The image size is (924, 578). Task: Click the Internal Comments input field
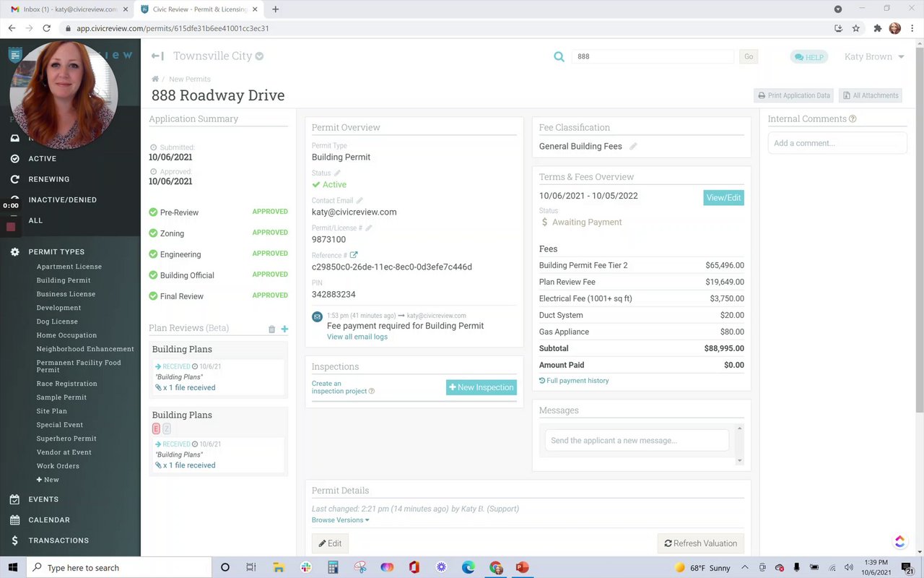(837, 143)
